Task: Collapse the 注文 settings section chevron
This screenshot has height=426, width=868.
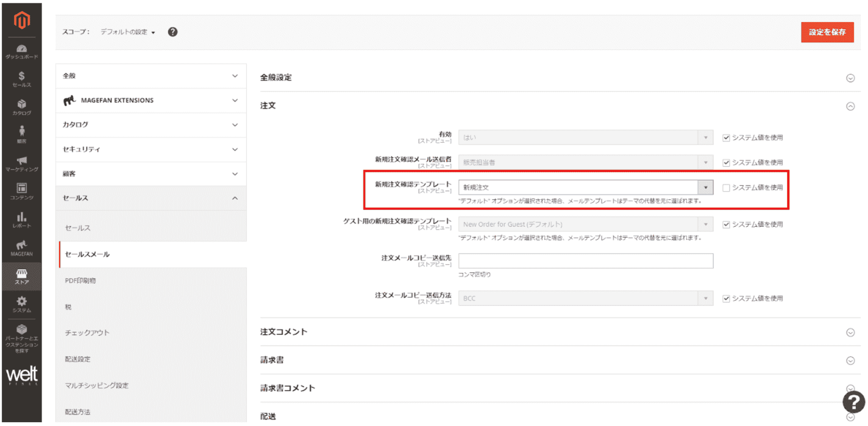Action: click(x=851, y=106)
